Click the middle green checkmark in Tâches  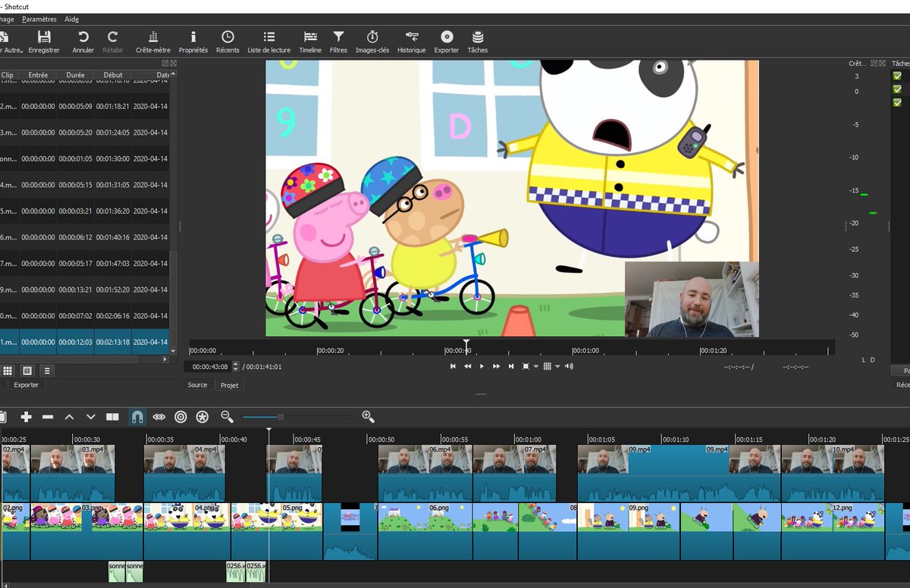897,89
